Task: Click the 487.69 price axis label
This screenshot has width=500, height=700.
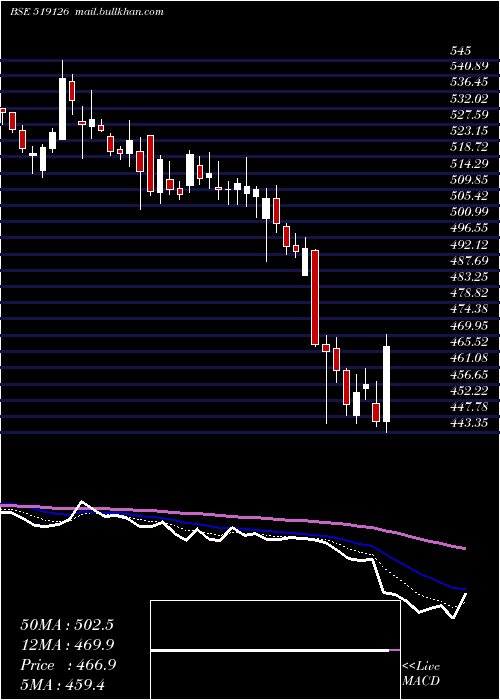Action: (469, 261)
